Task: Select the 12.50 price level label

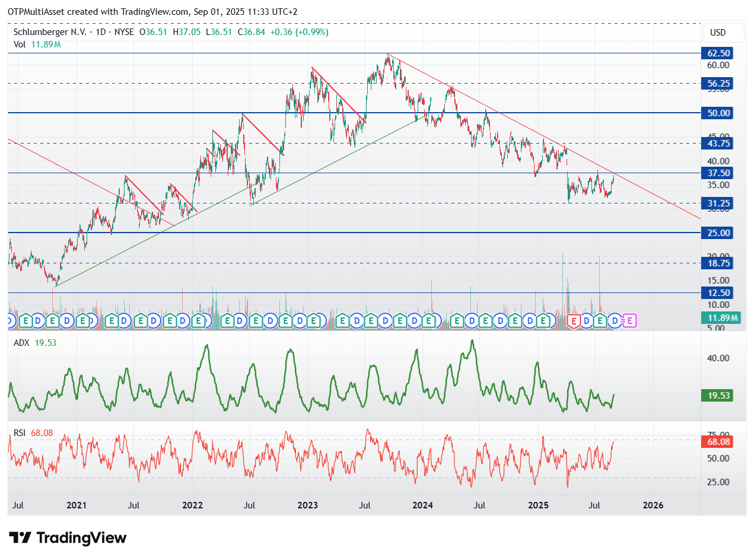Action: (718, 292)
